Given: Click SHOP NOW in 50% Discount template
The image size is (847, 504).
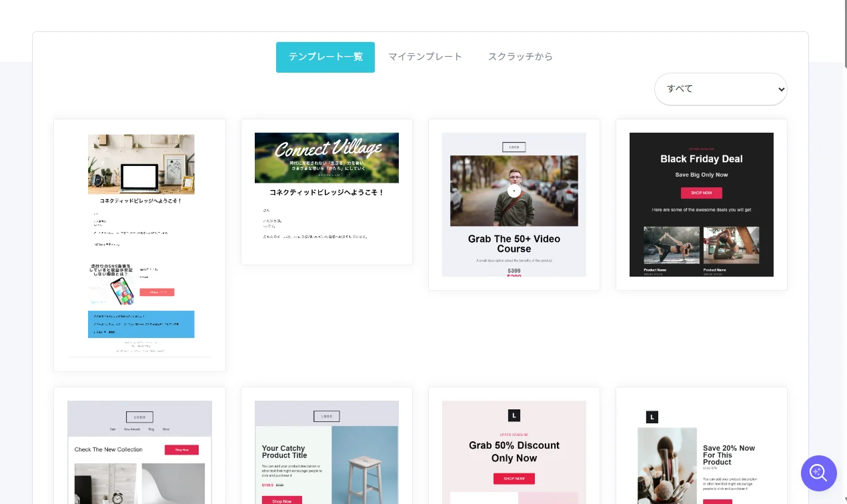Looking at the screenshot, I should (x=514, y=479).
